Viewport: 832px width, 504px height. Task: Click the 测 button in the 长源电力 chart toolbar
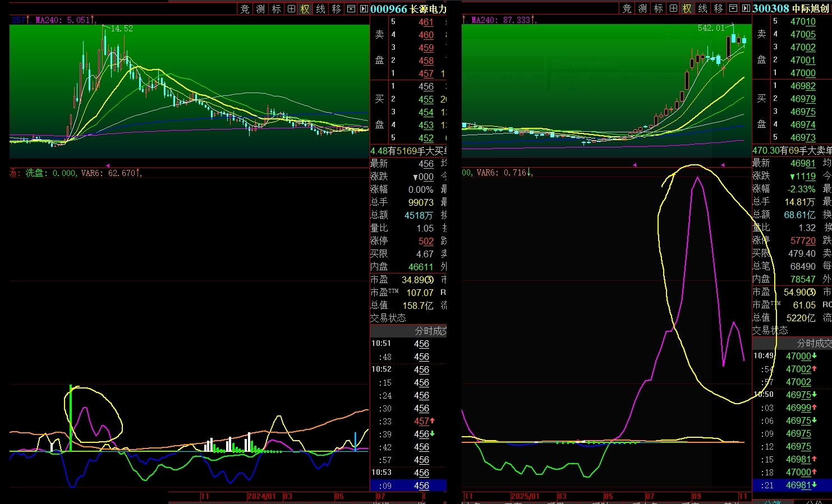pyautogui.click(x=260, y=9)
